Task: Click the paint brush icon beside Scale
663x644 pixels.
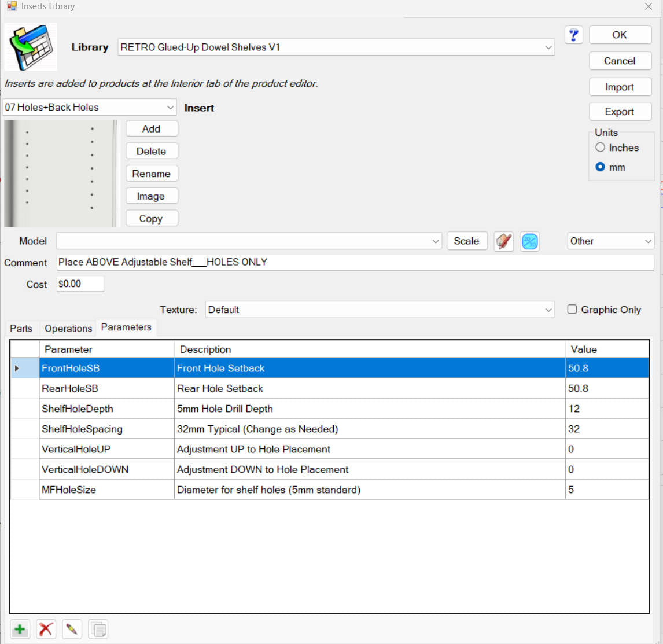Action: [x=503, y=241]
